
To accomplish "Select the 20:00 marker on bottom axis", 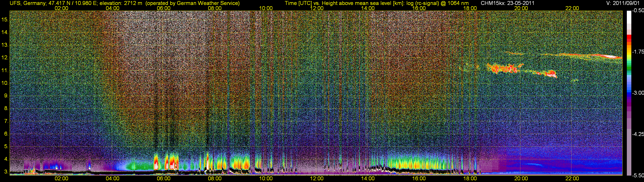I will tap(521, 179).
